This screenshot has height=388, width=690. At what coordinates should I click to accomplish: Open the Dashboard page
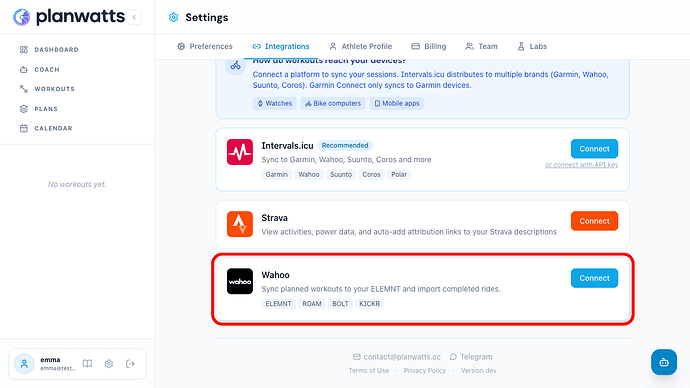pos(49,50)
